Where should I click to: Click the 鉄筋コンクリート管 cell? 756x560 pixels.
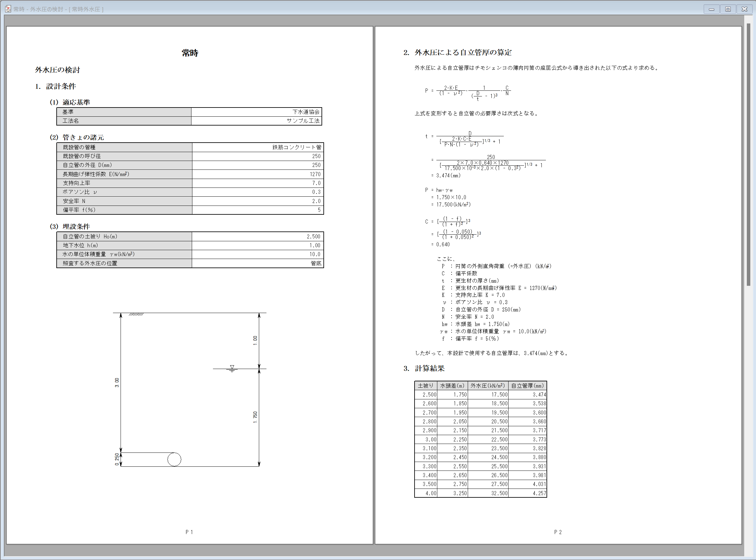click(x=258, y=147)
